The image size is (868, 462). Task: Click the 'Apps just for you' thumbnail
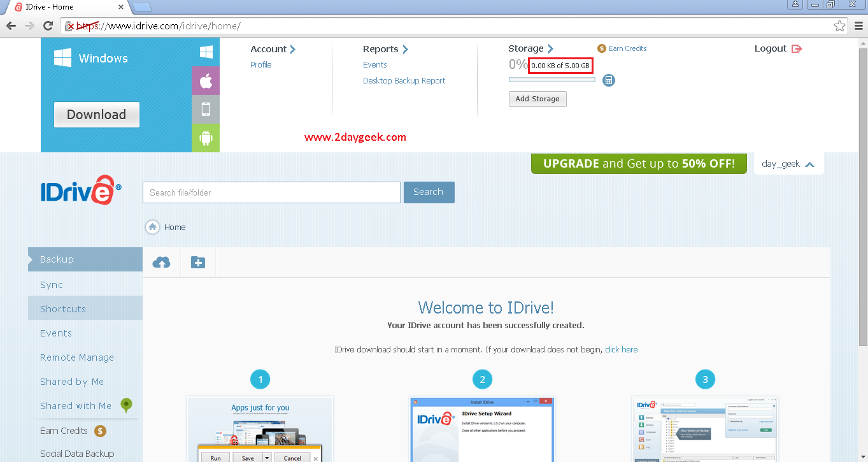click(x=260, y=430)
